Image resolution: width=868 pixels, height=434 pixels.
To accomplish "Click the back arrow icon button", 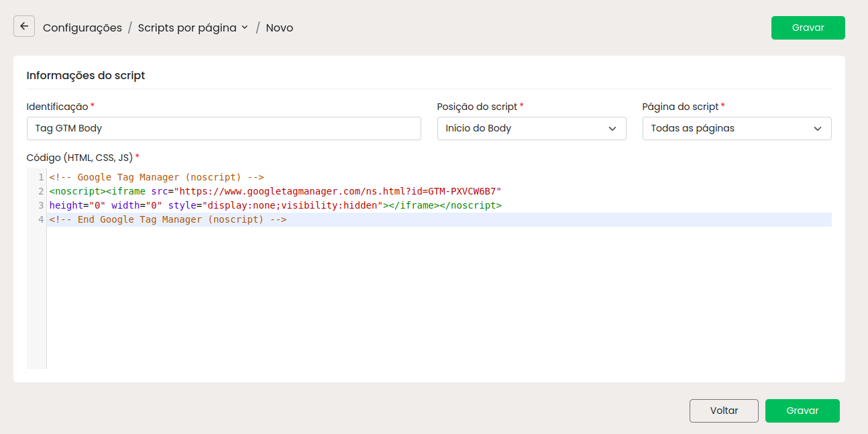I will pyautogui.click(x=24, y=27).
